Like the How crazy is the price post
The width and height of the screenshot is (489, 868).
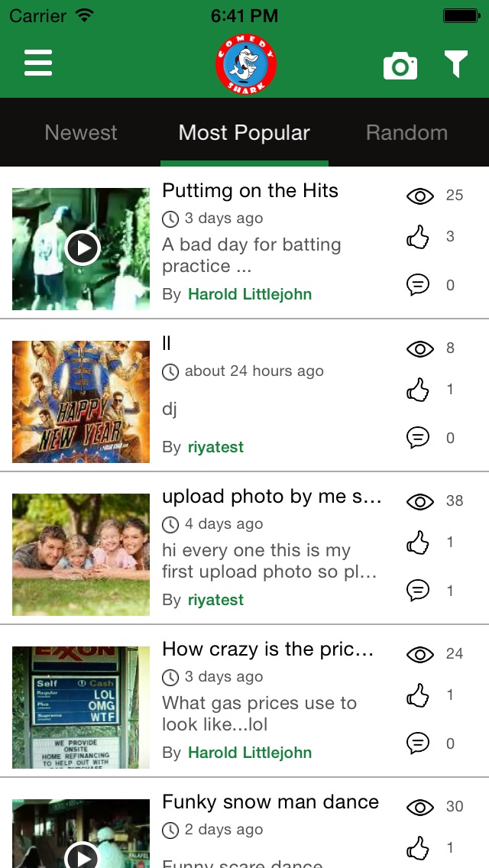[x=418, y=696]
